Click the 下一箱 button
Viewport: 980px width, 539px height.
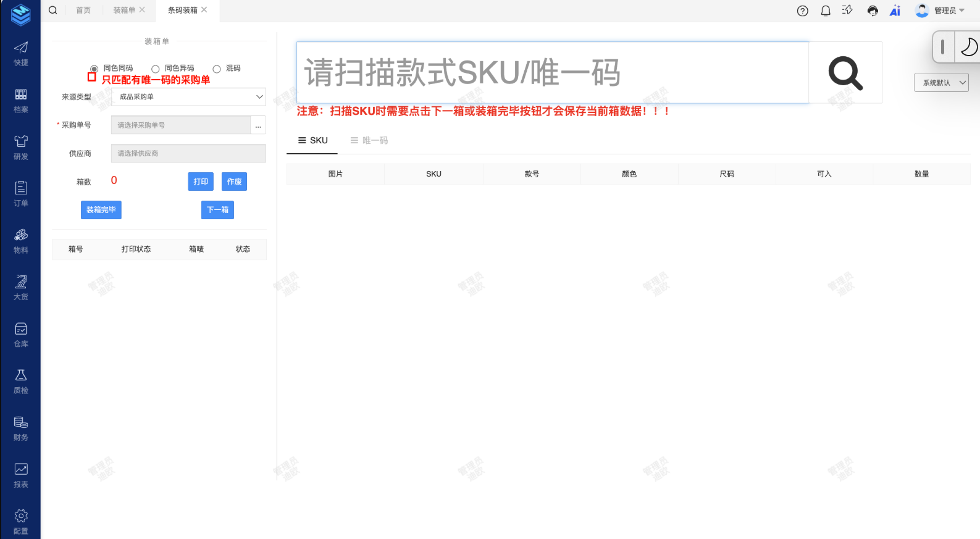(x=217, y=210)
